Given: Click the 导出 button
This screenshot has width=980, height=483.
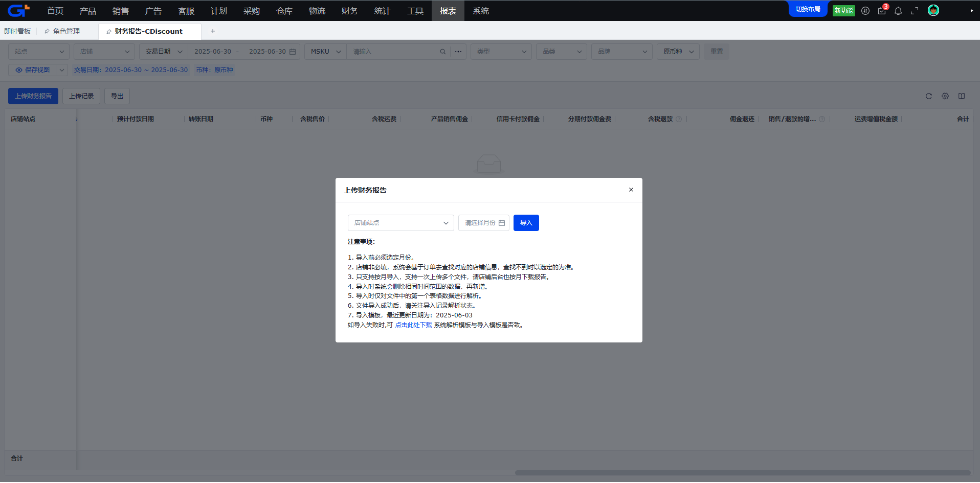Looking at the screenshot, I should click(117, 96).
